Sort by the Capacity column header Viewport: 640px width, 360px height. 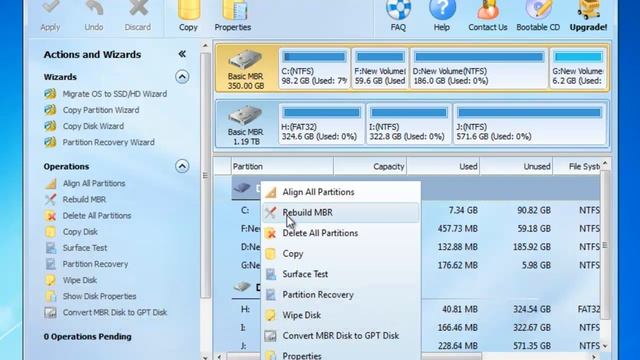[370, 167]
